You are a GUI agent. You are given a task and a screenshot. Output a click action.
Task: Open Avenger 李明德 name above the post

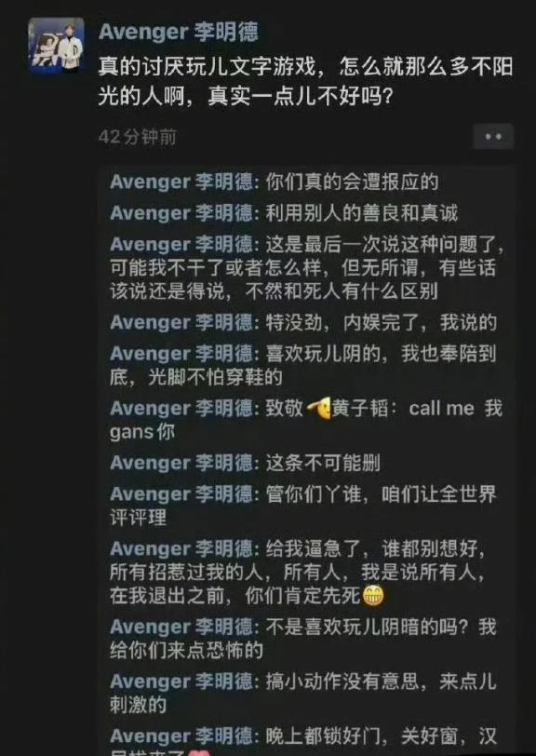(179, 32)
